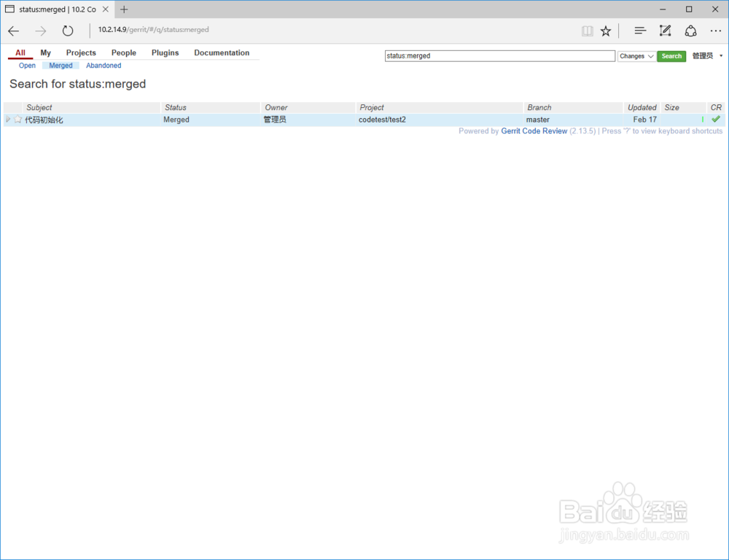Open the Documentation menu item
The image size is (729, 560).
(x=222, y=52)
